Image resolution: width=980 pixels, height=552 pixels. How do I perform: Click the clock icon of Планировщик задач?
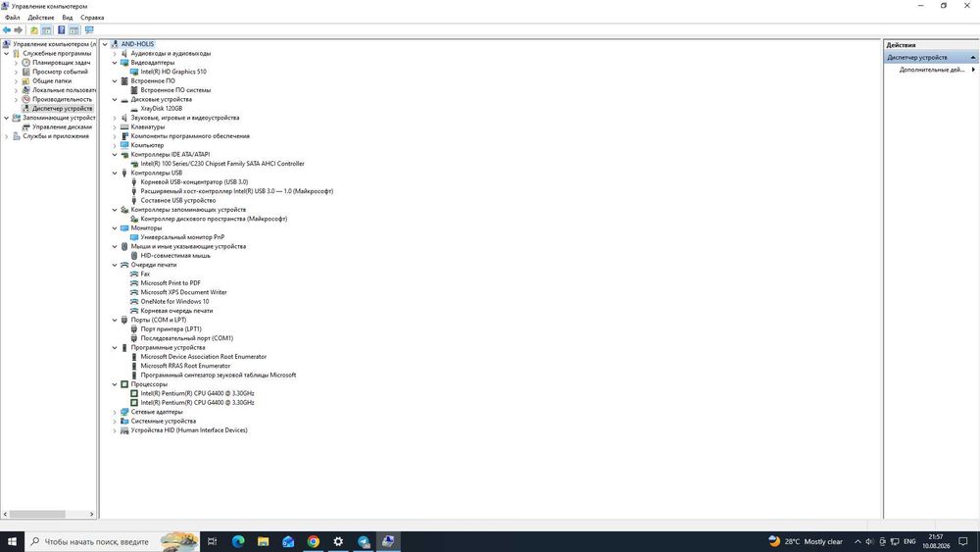click(x=25, y=63)
